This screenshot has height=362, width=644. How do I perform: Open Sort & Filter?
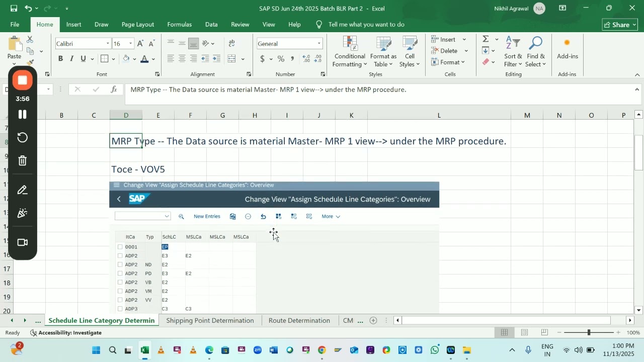tap(513, 52)
